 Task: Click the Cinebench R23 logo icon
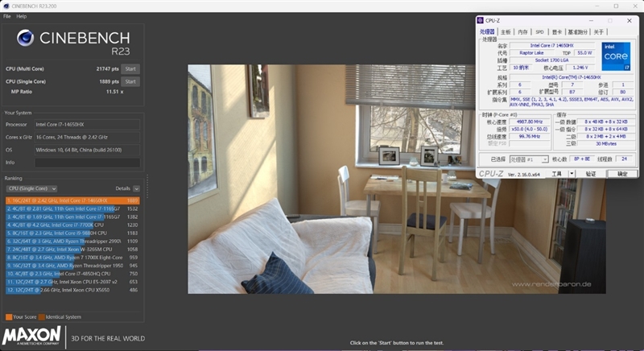(25, 38)
